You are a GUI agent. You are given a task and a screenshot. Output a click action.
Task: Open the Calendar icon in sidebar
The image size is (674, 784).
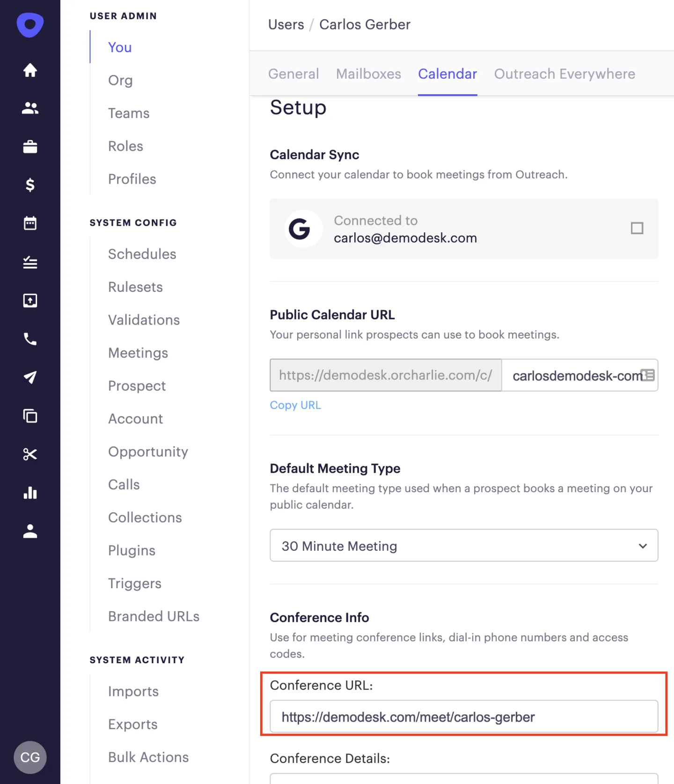point(30,223)
